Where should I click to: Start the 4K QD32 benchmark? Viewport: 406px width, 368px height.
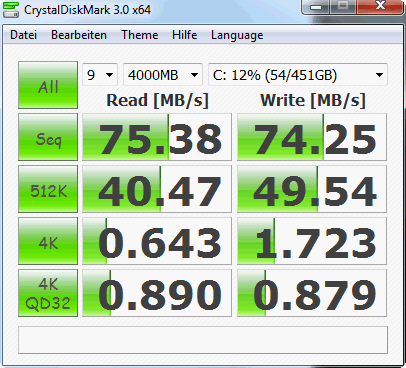pos(48,293)
